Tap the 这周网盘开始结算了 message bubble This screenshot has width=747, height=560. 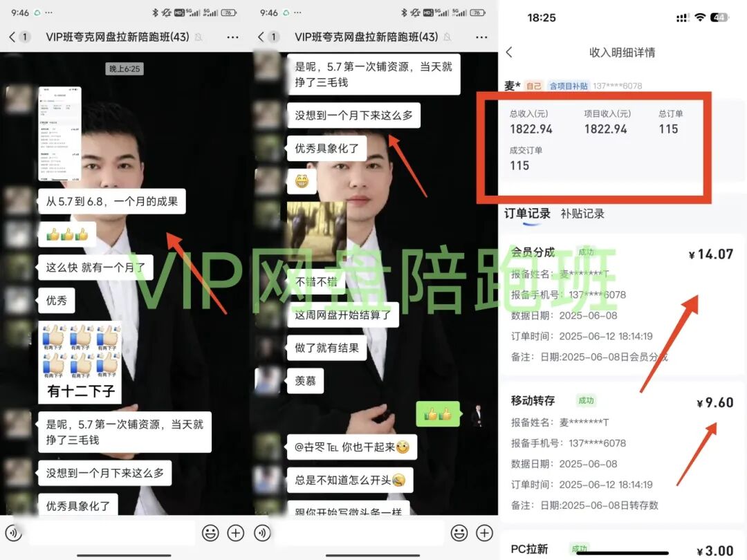[343, 315]
